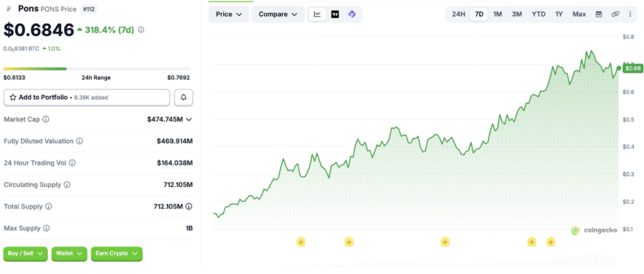The height and width of the screenshot is (274, 644).
Task: Click the second yellow news marker on chart
Action: coord(348,242)
